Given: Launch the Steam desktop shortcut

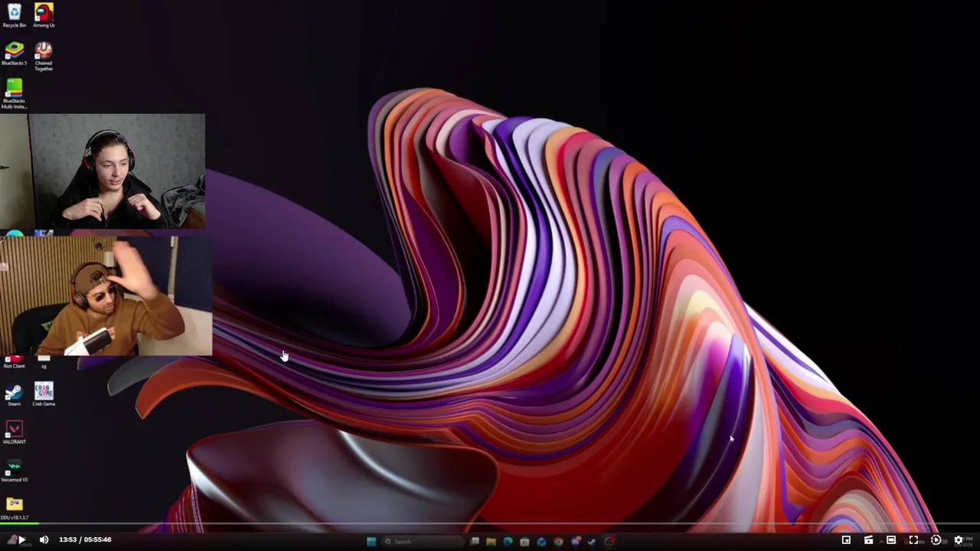Looking at the screenshot, I should 14,395.
